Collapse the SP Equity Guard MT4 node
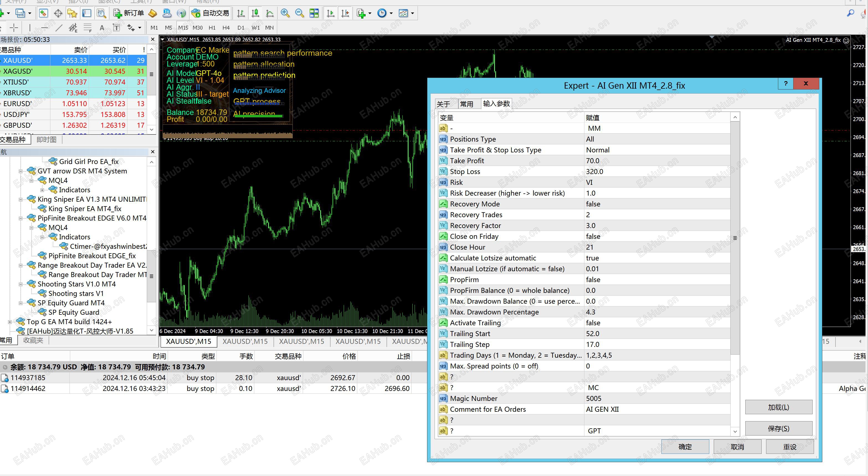The width and height of the screenshot is (868, 476). [x=20, y=303]
